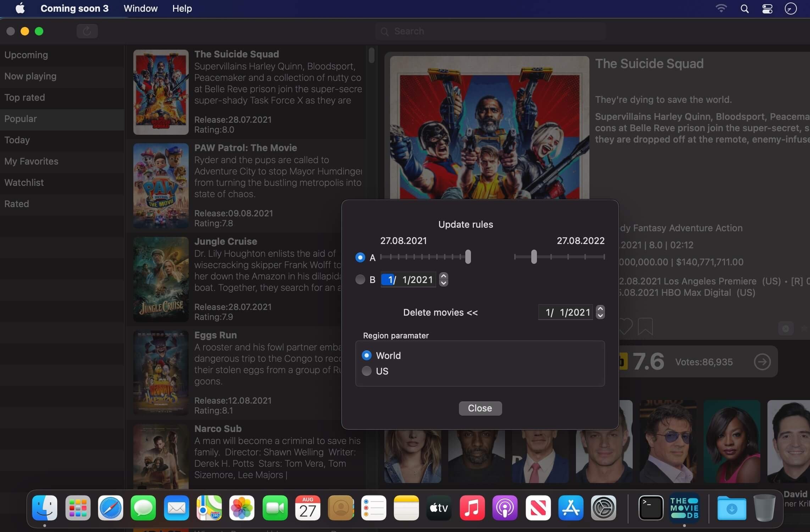The image size is (810, 532).
Task: Open The Movie DB app in Dock
Action: (x=684, y=508)
